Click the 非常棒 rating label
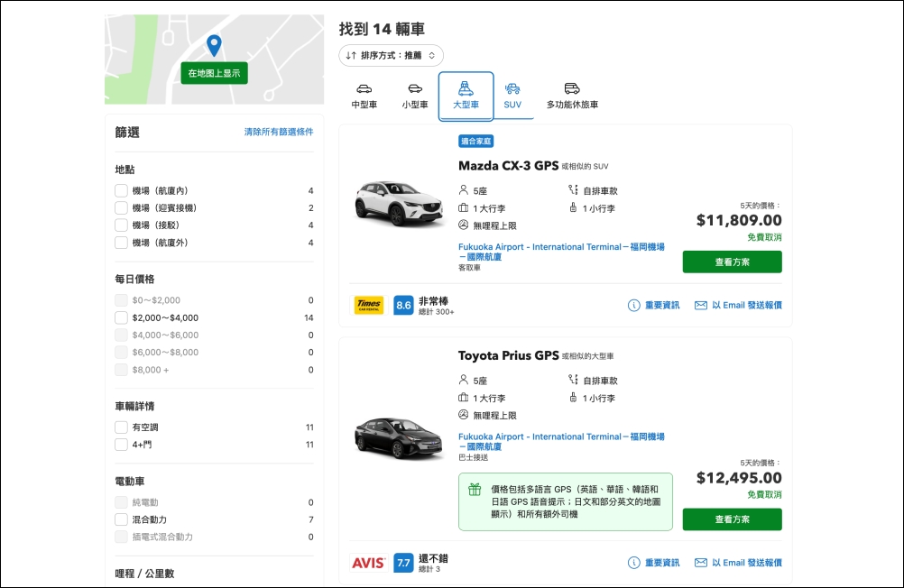 pos(434,301)
